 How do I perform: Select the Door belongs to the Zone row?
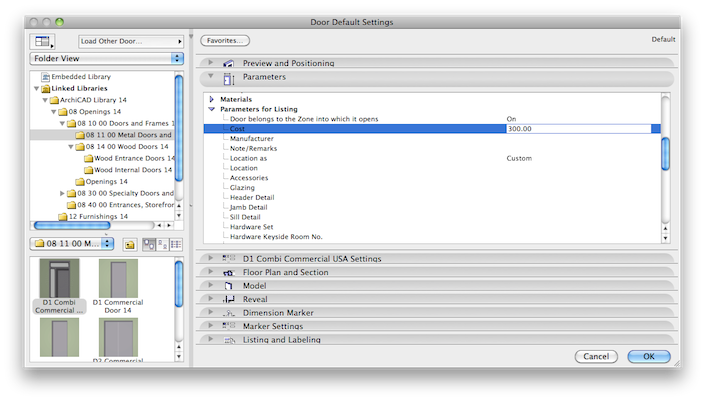coord(432,119)
